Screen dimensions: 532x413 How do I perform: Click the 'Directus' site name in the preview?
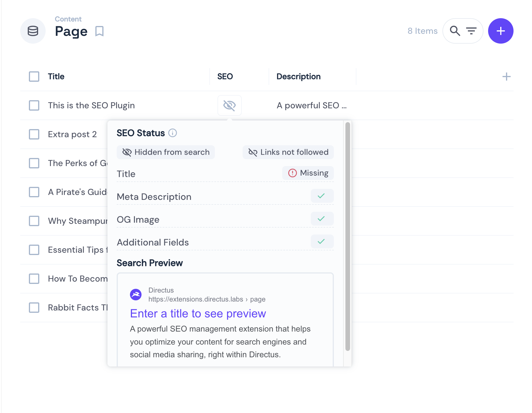[161, 290]
